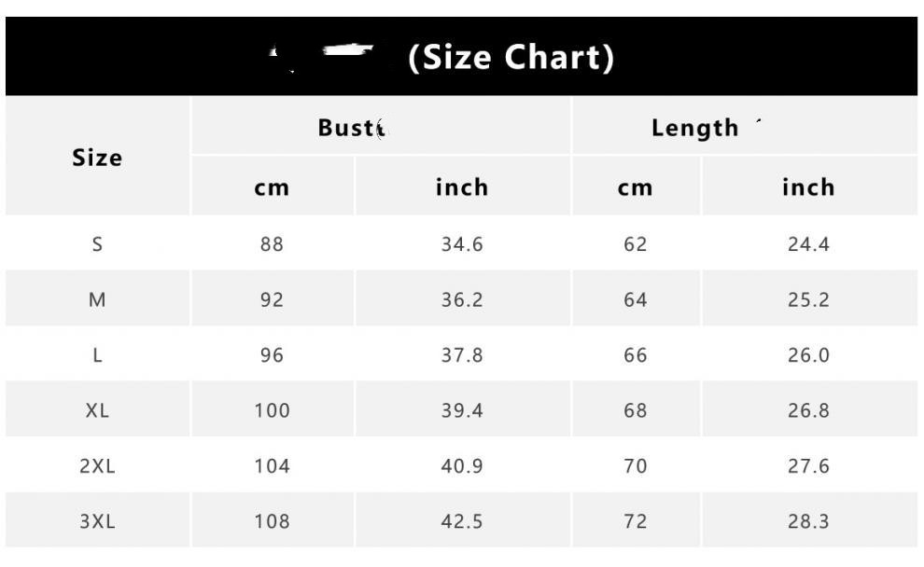
Task: Pick the 3XL size row label
Action: [x=97, y=521]
